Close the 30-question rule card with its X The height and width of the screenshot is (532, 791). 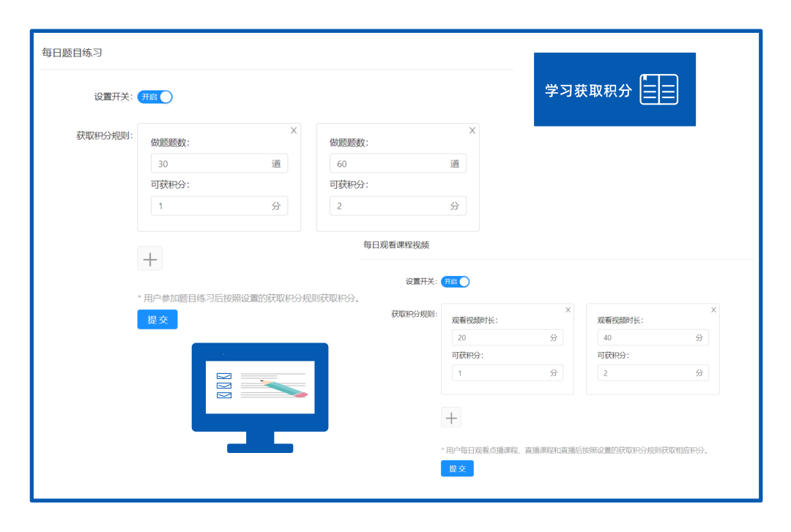click(x=294, y=130)
